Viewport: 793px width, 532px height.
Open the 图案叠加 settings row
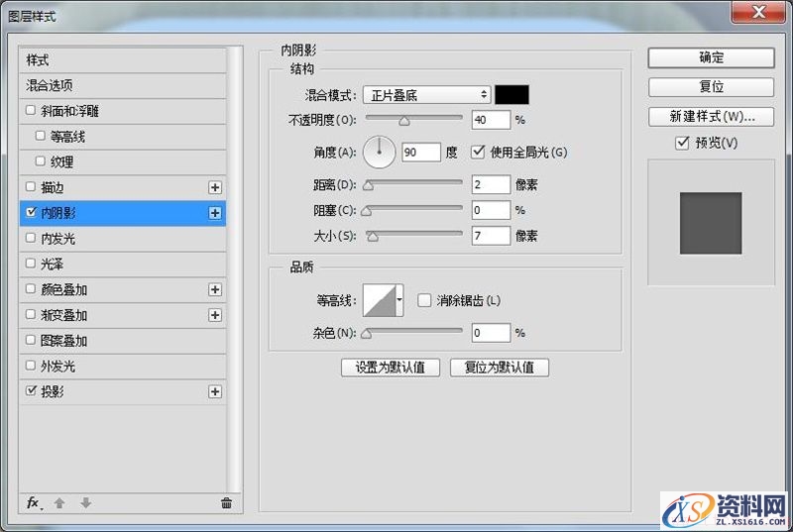[123, 341]
